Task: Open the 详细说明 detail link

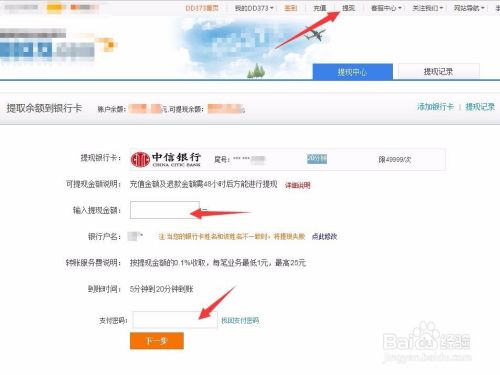Action: [x=298, y=185]
